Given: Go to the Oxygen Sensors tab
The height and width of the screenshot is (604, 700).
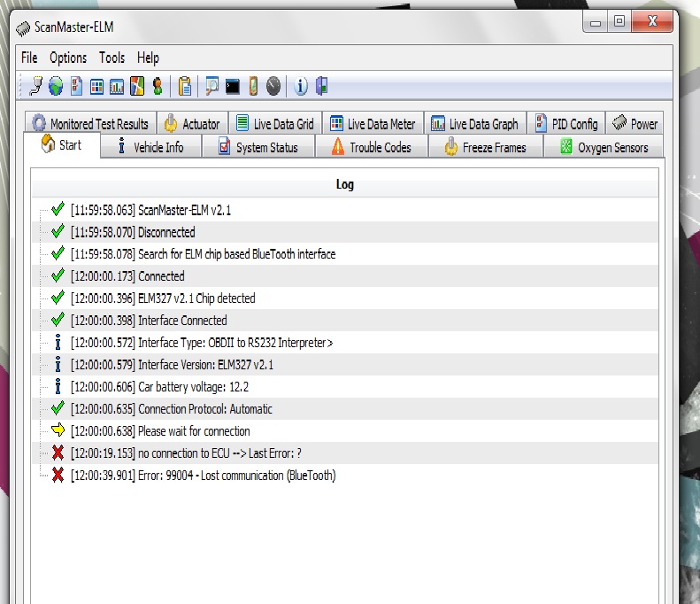Looking at the screenshot, I should pyautogui.click(x=604, y=147).
